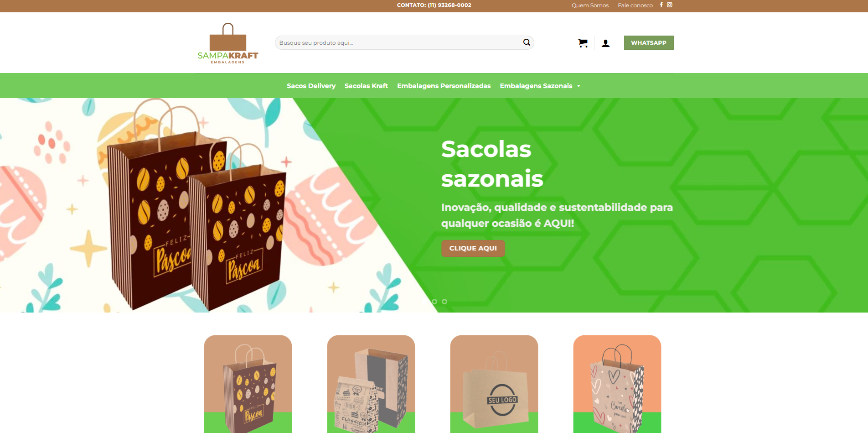Go to Sacolas Kraft category
The image size is (868, 433).
pyautogui.click(x=366, y=86)
